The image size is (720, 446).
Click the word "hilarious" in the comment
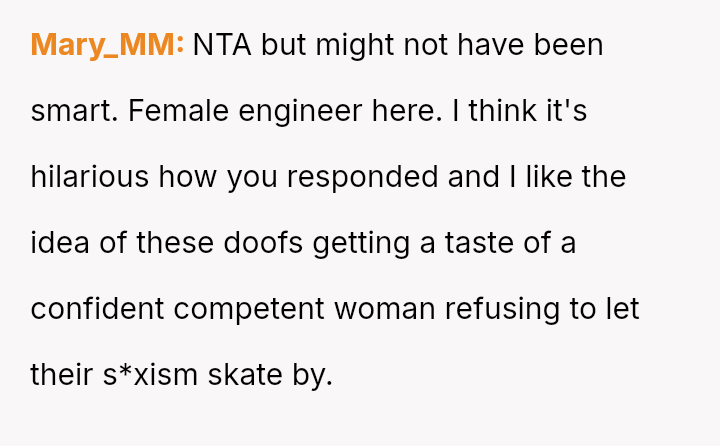coord(90,177)
